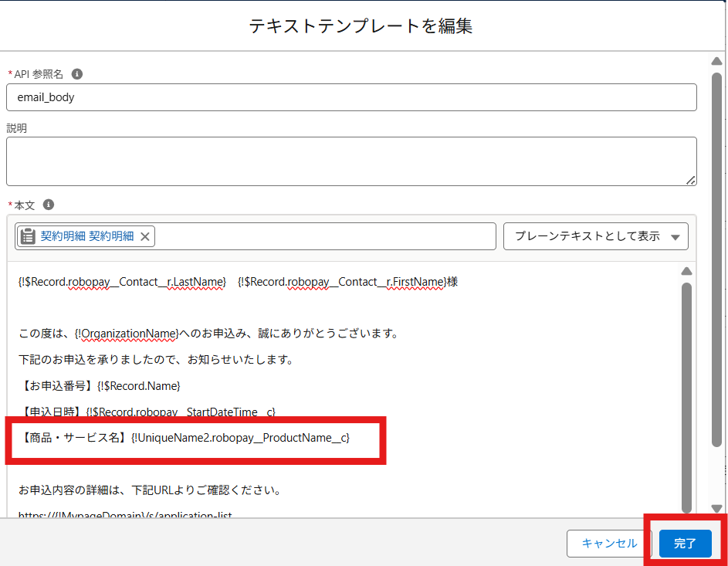The image size is (728, 566).
Task: Click the {!OrganizationName} merge field text
Action: [127, 334]
